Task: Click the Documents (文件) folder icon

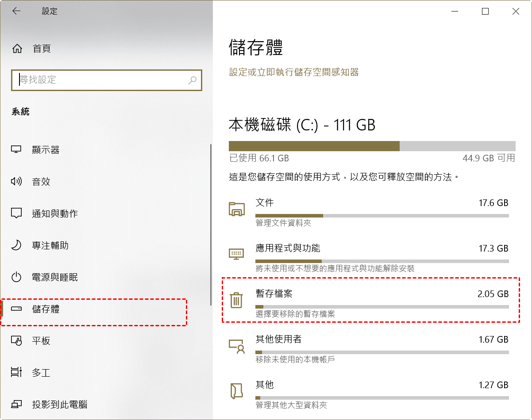Action: [x=236, y=209]
